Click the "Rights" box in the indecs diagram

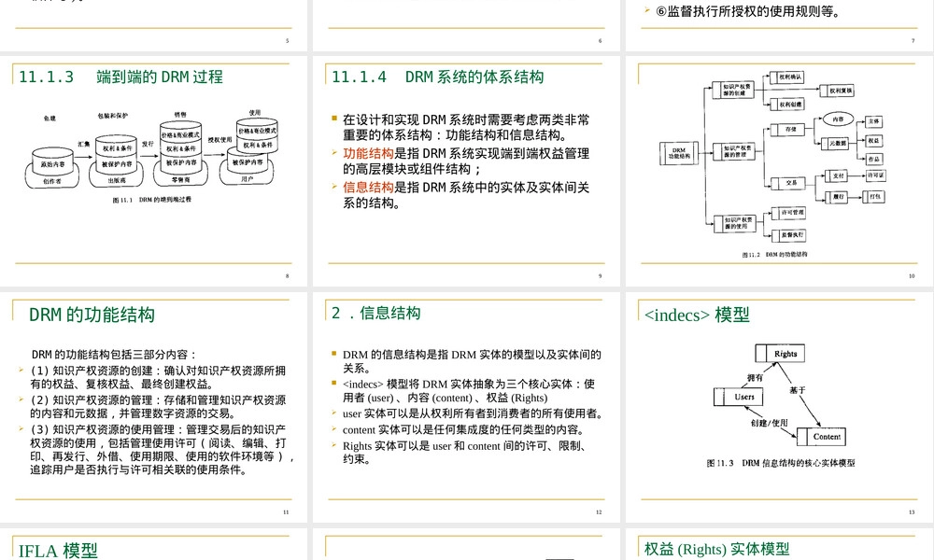[x=780, y=354]
